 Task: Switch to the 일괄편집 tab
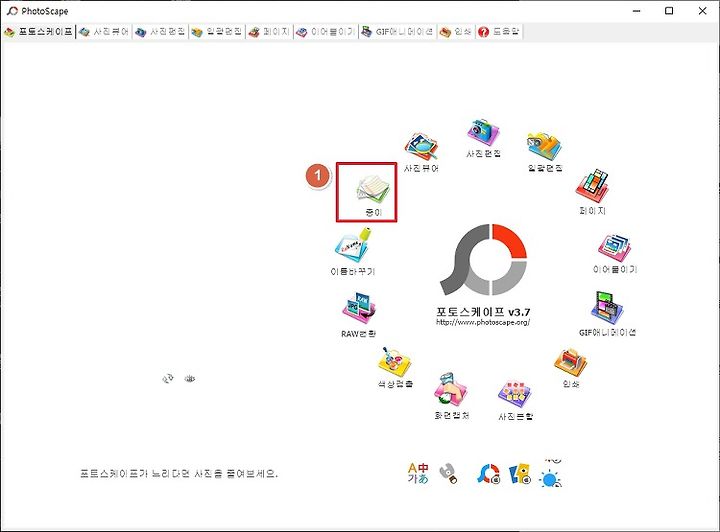pyautogui.click(x=217, y=32)
